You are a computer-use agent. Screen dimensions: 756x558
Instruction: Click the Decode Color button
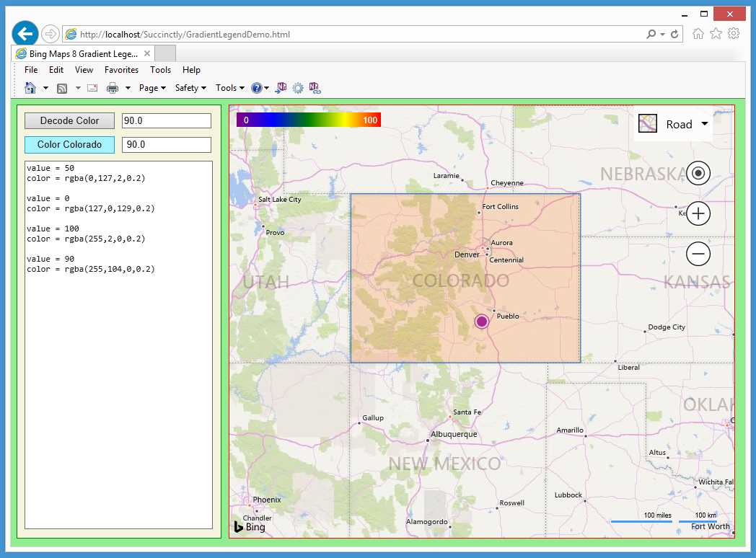coord(69,120)
